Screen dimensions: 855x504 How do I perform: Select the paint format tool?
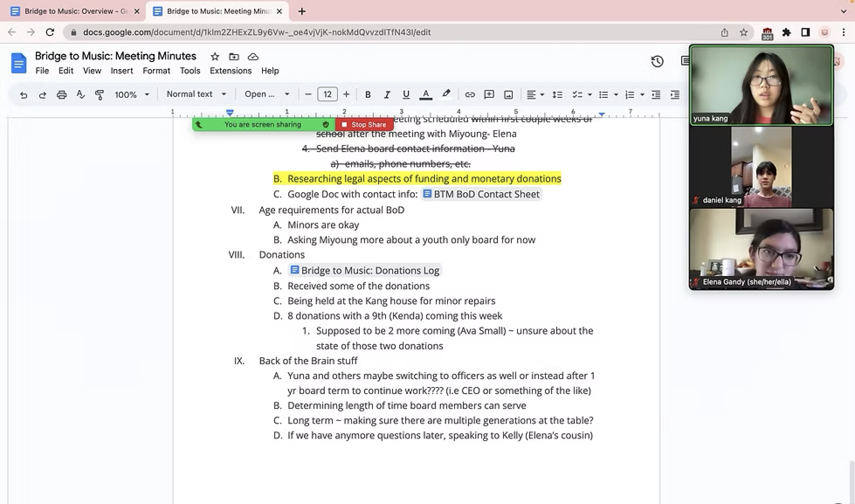click(x=100, y=94)
